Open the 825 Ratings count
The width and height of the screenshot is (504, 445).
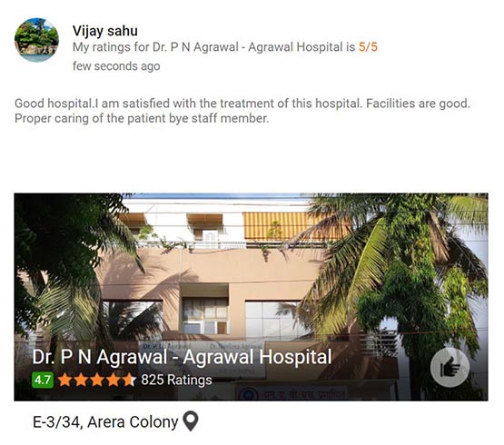coord(176,380)
